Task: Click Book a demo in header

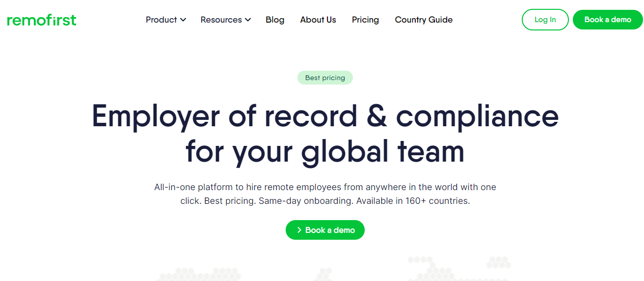Action: coord(608,20)
